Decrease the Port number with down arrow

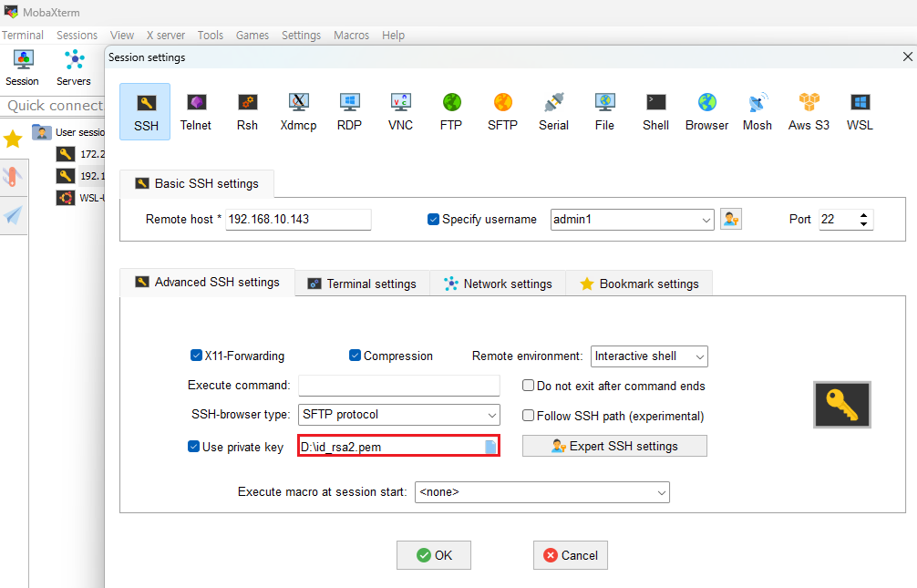864,224
